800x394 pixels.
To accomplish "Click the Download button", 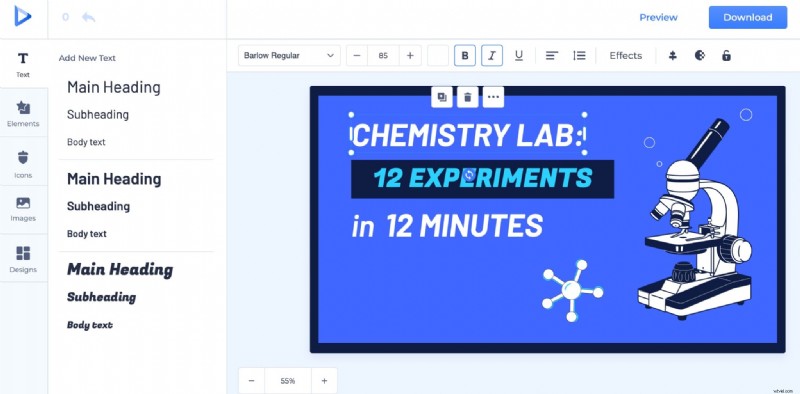I will [x=747, y=17].
